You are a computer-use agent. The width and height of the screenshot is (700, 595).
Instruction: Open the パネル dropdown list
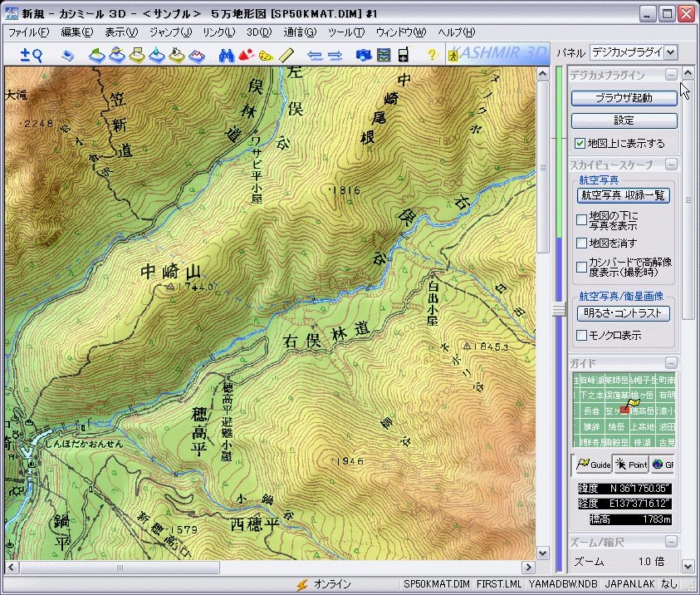tap(671, 52)
